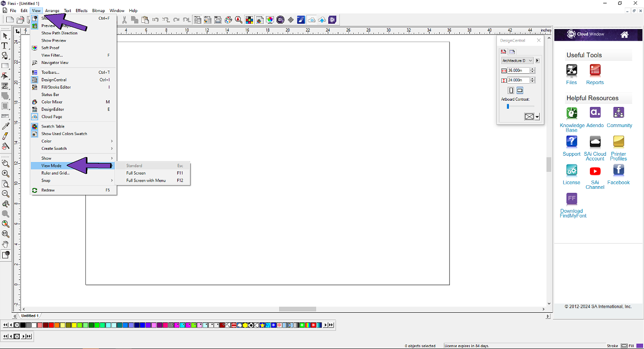Click the width input field in DesignCentral

click(x=518, y=70)
